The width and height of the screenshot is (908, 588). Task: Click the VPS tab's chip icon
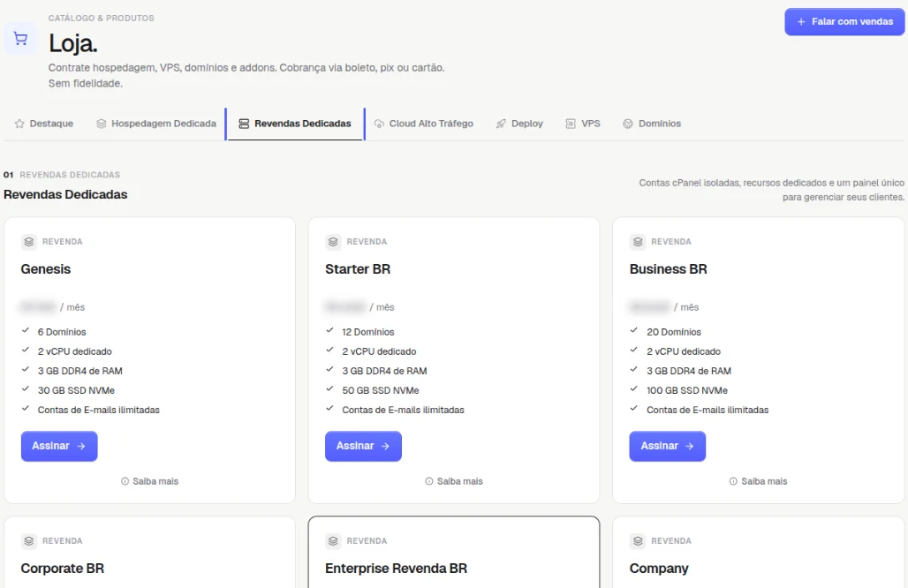[x=571, y=124]
